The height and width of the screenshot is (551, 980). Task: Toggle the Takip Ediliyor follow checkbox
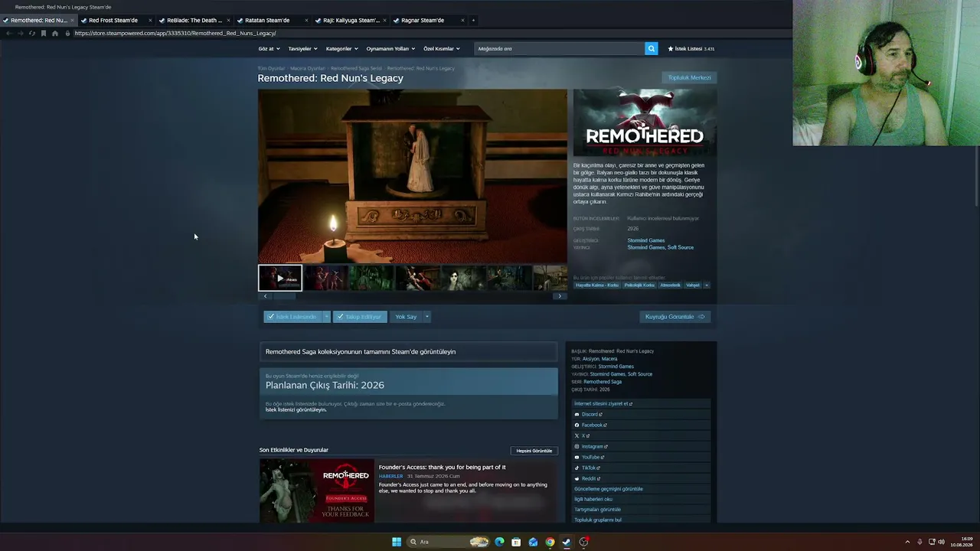[x=339, y=317]
